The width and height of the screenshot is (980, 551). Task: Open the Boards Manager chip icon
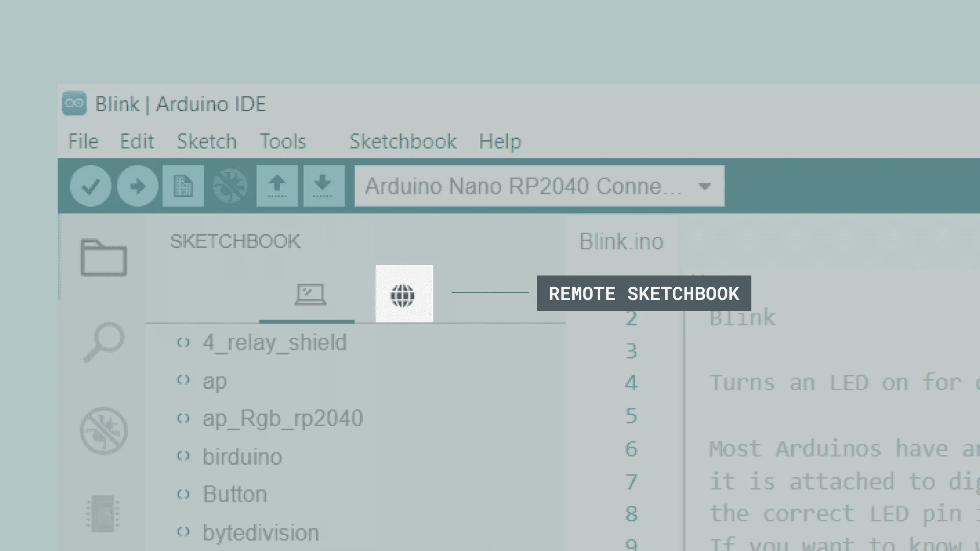(103, 513)
